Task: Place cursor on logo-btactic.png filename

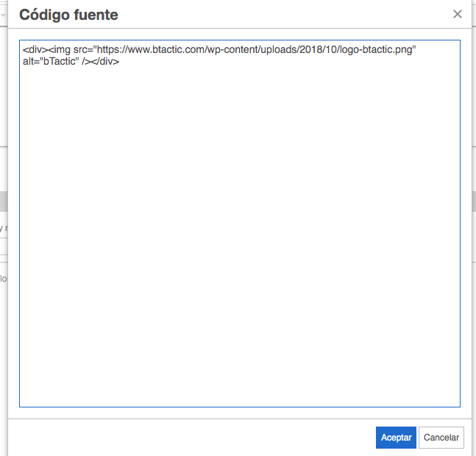Action: pyautogui.click(x=376, y=49)
